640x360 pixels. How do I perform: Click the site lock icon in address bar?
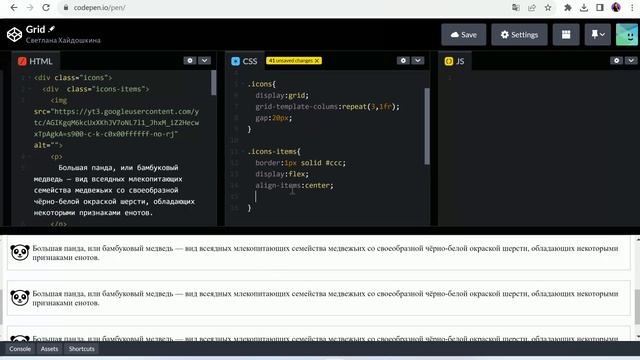[x=65, y=7]
